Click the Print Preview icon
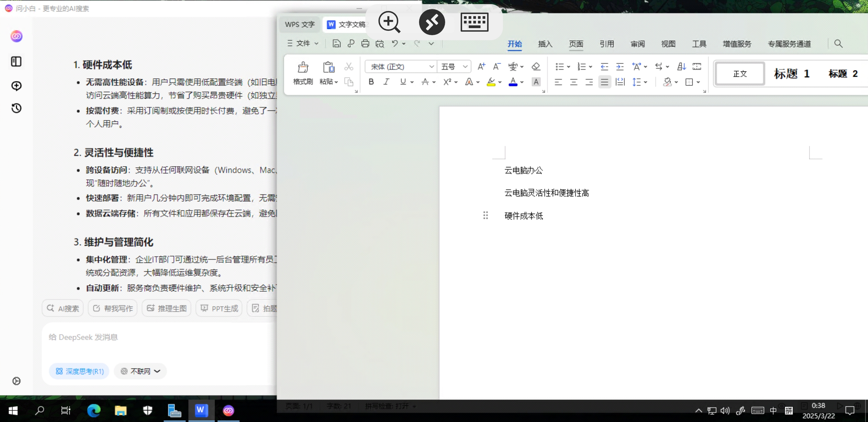Screen dimensions: 868x422 380,43
